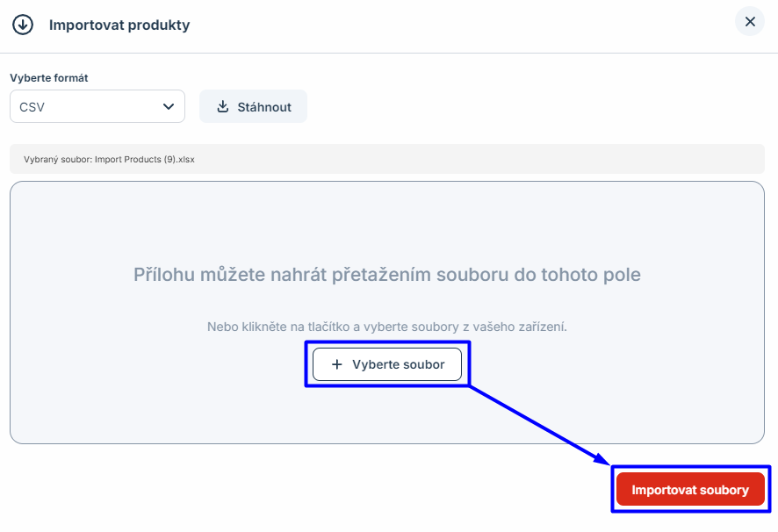Click the CSV value text in selector

coord(32,107)
